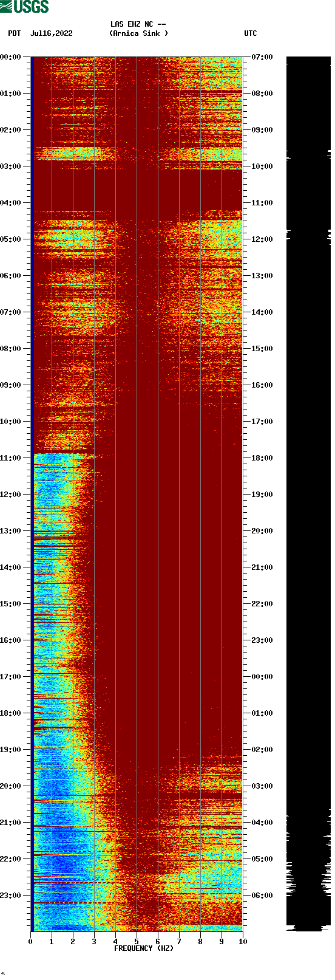This screenshot has height=980, width=335.
Task: Click the 03:00 PDT time label
Action: [11, 166]
